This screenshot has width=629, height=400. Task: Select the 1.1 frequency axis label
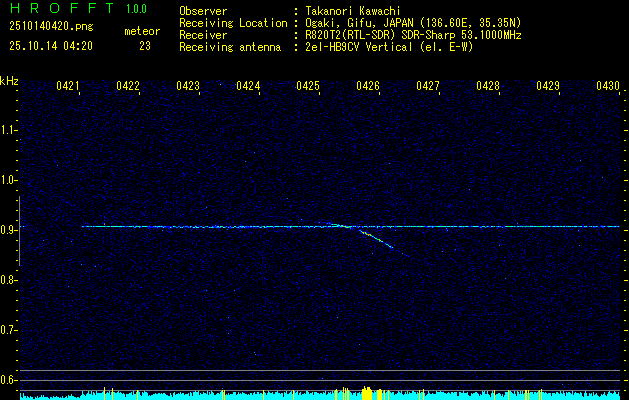(9, 130)
